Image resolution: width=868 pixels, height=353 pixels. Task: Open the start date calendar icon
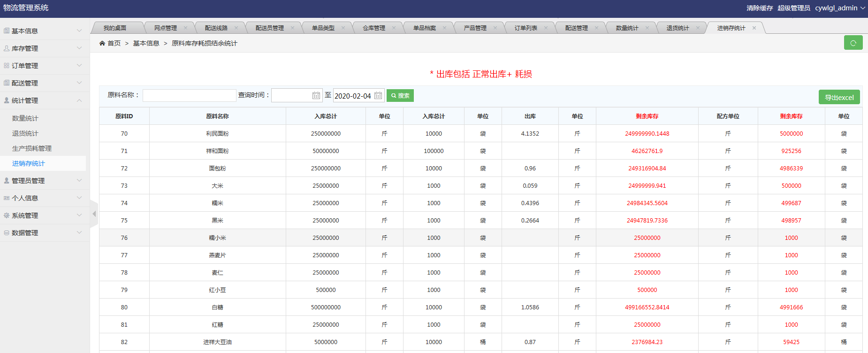click(316, 96)
